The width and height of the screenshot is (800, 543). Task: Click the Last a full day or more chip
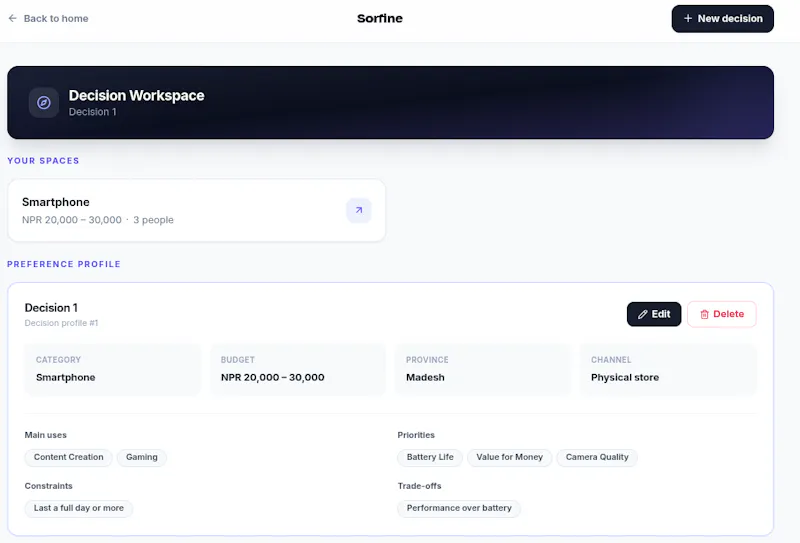79,508
